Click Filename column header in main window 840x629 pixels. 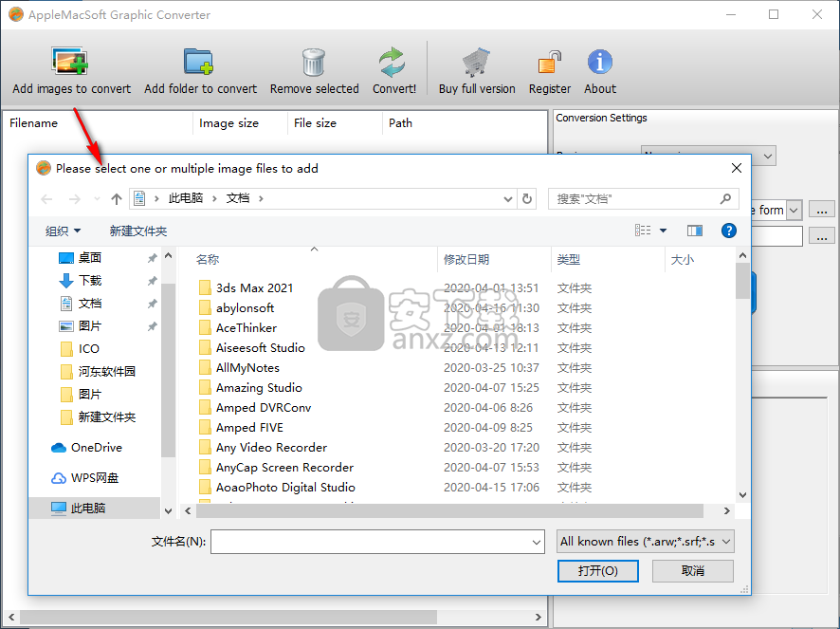click(x=33, y=123)
